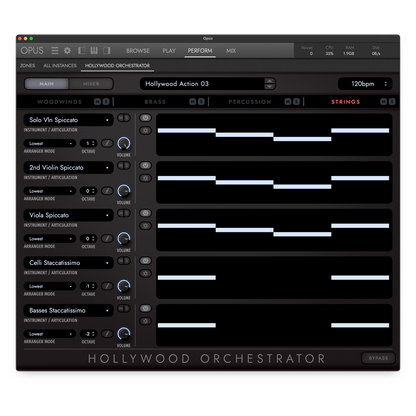Screen dimensions: 416x416
Task: Open settings gear for 2nd Violin Spiccato
Action: pyautogui.click(x=145, y=178)
